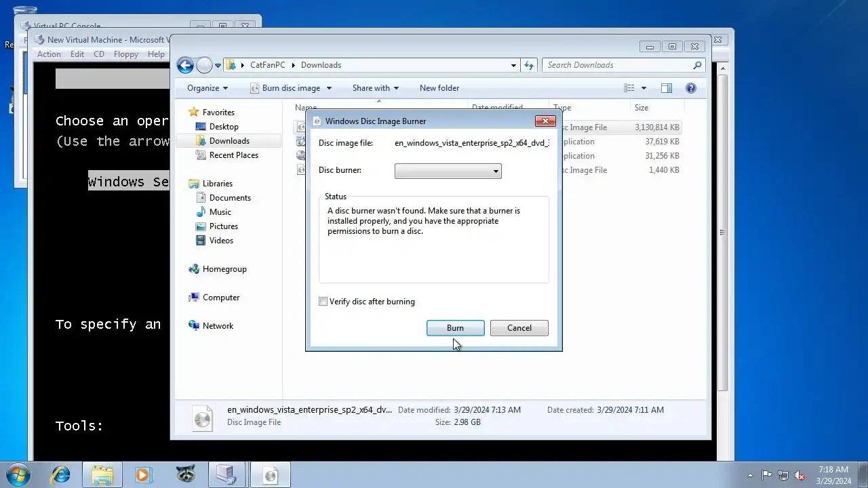Switch to Disc Image Burner taskbar icon
The width and height of the screenshot is (868, 488).
pyautogui.click(x=271, y=474)
